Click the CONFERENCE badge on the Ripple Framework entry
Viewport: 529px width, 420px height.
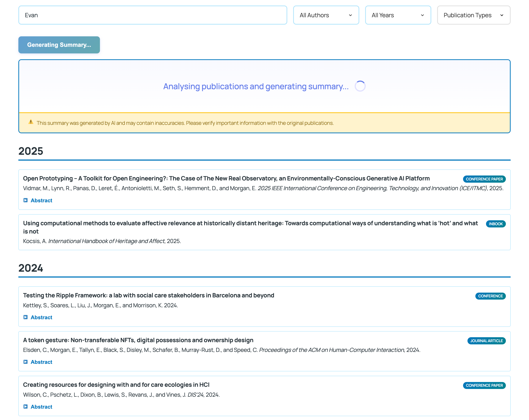490,296
